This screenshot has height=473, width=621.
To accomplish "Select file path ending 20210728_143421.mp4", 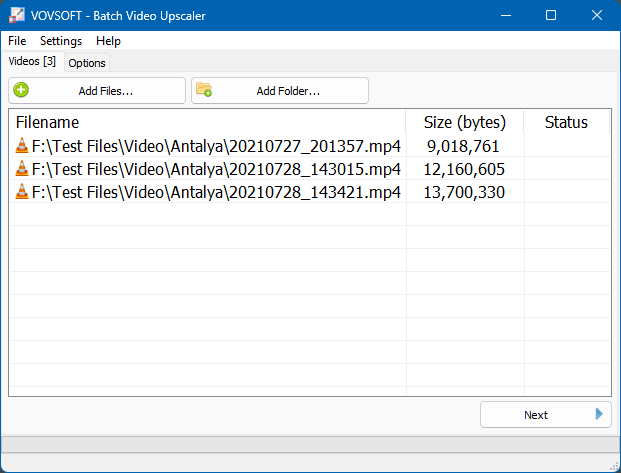I will tap(216, 192).
